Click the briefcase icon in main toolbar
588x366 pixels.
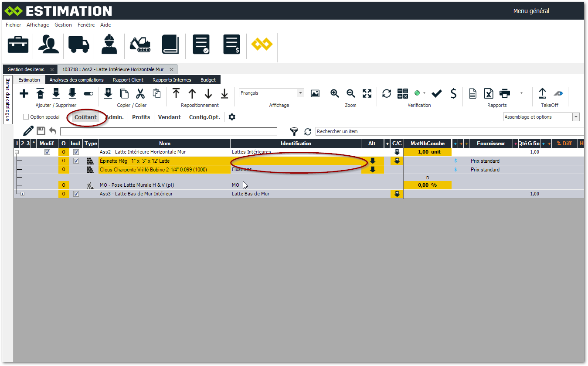(x=18, y=44)
